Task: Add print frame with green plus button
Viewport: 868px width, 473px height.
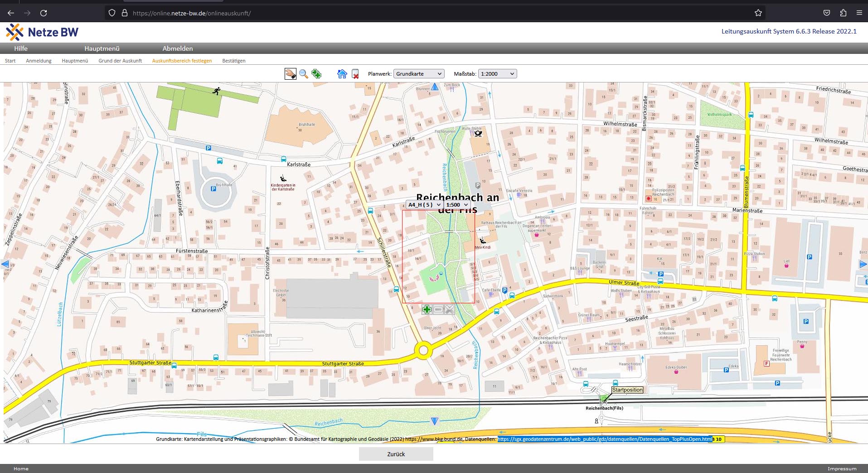Action: point(427,309)
